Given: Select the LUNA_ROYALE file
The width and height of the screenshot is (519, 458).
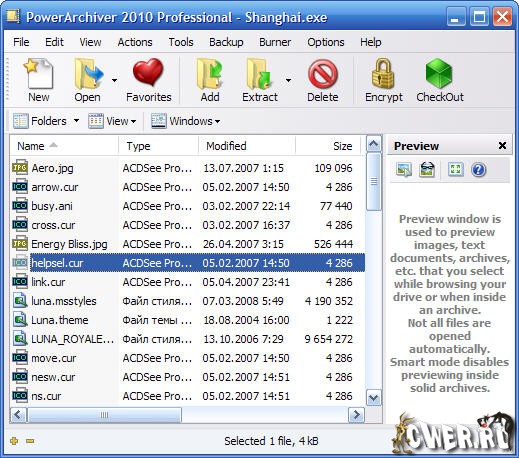Looking at the screenshot, I should click(x=72, y=339).
